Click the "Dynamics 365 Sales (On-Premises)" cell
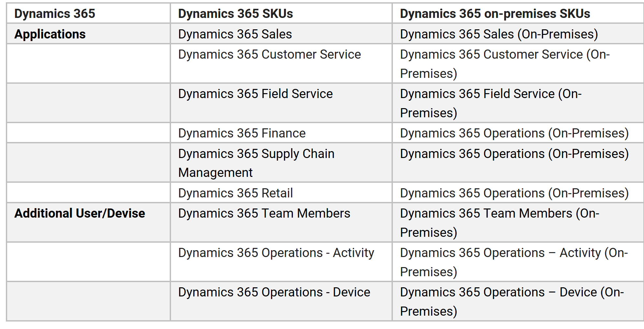Viewport: 644px width, 329px height. click(x=499, y=34)
